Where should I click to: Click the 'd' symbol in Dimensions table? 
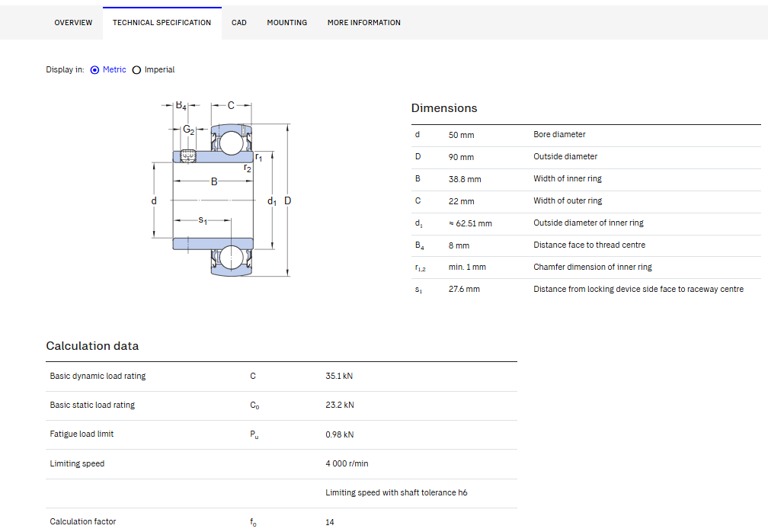point(418,134)
